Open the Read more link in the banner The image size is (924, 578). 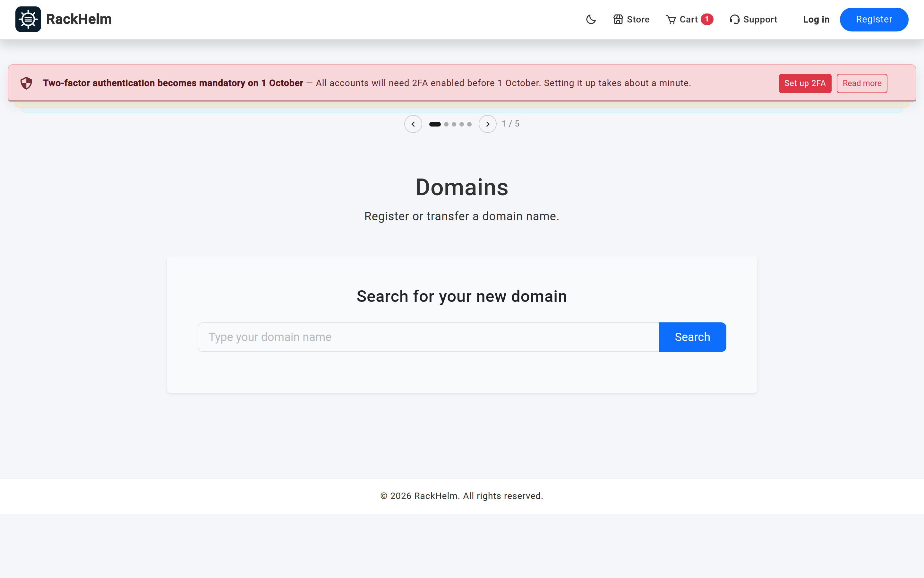click(862, 83)
